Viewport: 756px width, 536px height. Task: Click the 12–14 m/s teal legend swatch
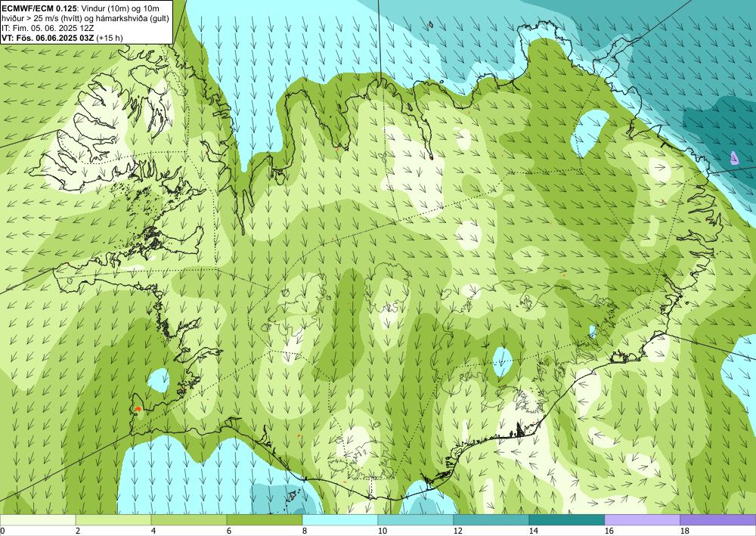tap(491, 519)
